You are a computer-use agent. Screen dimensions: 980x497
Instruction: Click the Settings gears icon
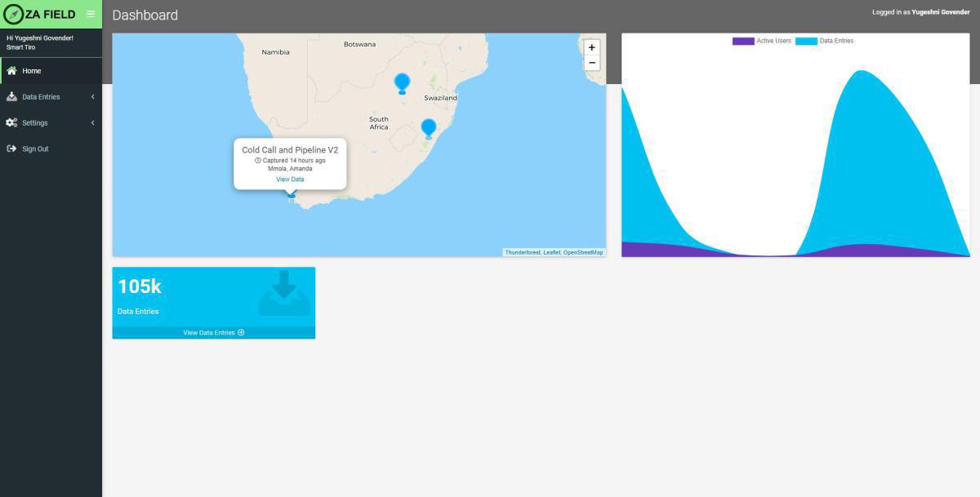pyautogui.click(x=11, y=123)
